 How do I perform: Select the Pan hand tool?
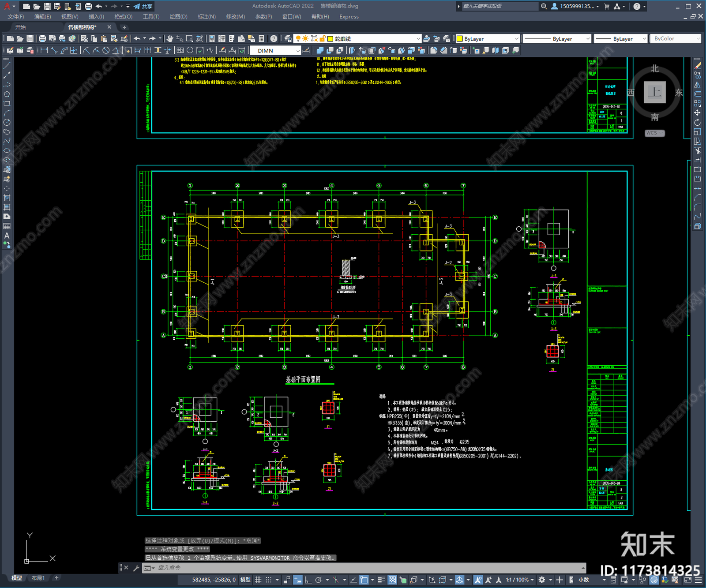pyautogui.click(x=170, y=39)
